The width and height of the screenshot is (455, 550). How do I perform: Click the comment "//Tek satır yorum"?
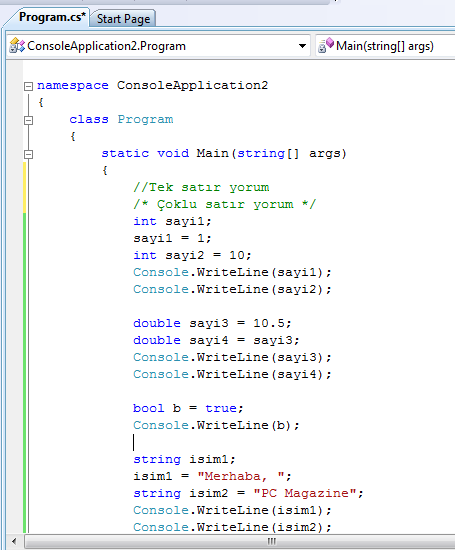tap(201, 187)
